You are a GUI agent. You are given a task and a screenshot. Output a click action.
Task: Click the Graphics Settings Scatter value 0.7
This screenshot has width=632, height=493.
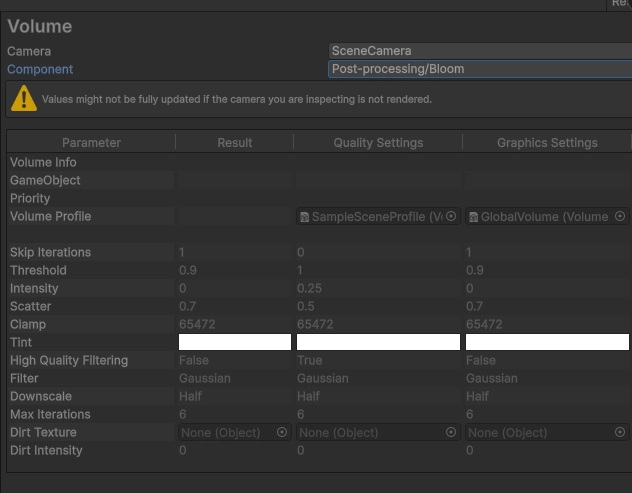pos(474,306)
